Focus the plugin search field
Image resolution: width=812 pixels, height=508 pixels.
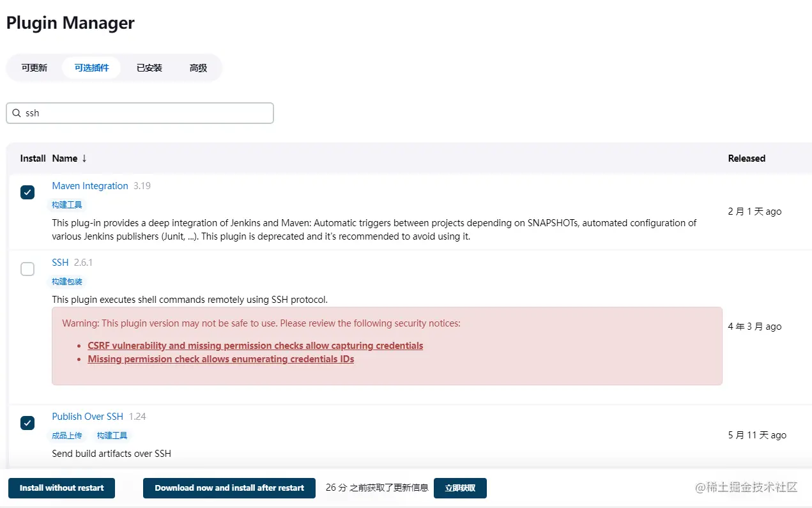[140, 113]
